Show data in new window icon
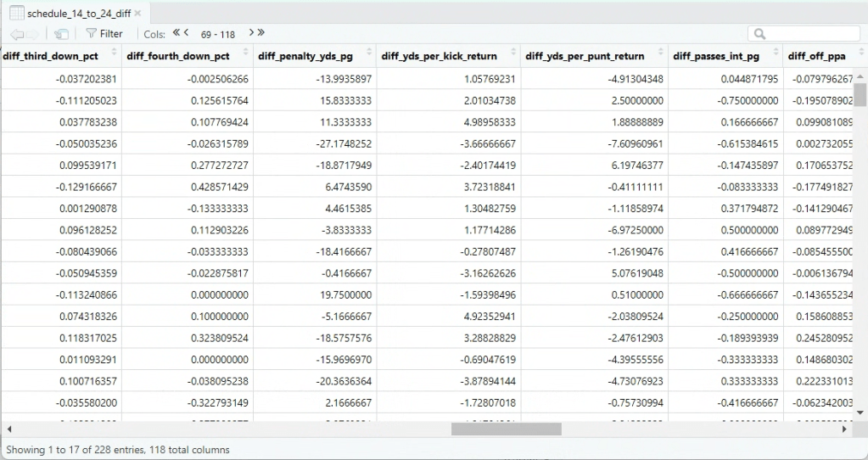 [x=61, y=34]
